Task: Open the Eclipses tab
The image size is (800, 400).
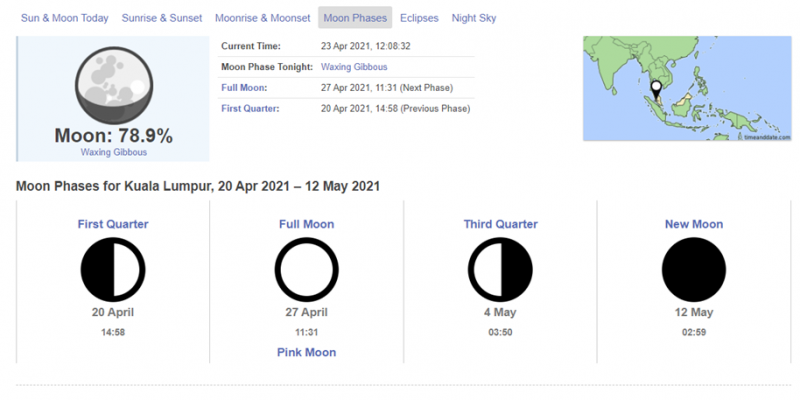Action: 419,18
